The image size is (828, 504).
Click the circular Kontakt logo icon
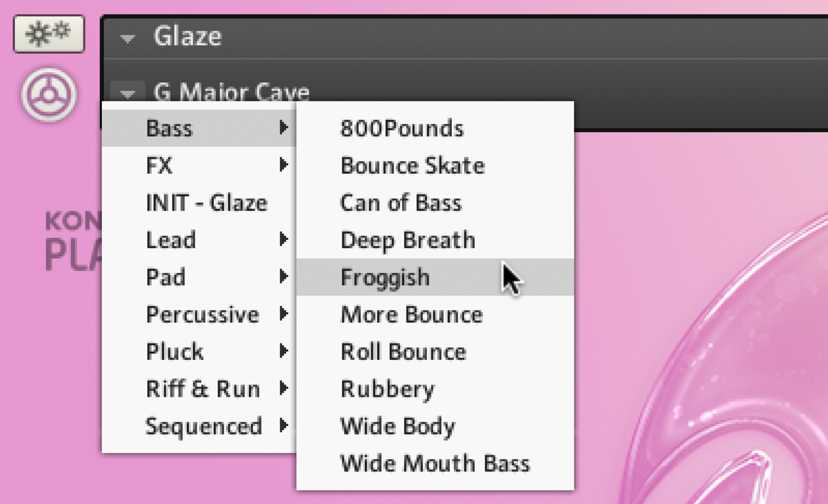click(49, 94)
